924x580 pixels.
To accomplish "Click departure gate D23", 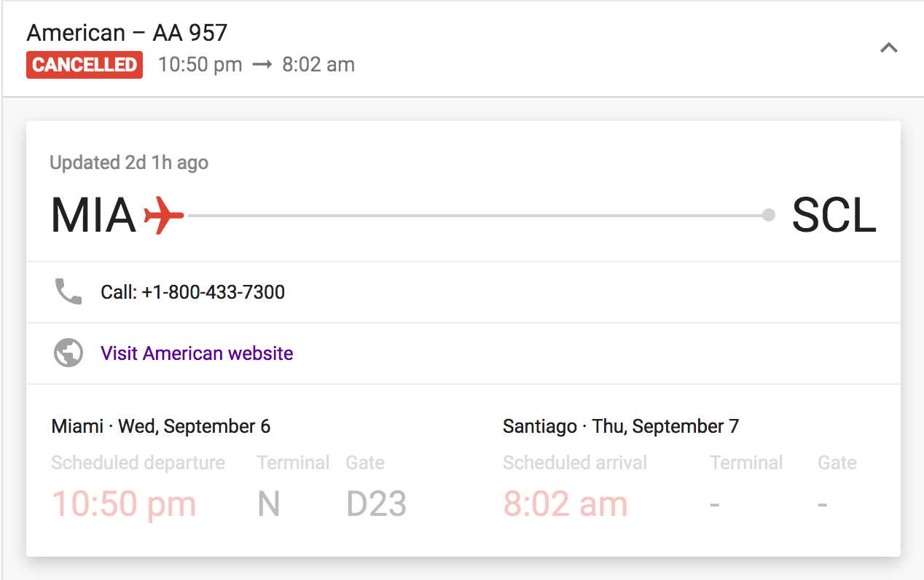I will tap(376, 503).
